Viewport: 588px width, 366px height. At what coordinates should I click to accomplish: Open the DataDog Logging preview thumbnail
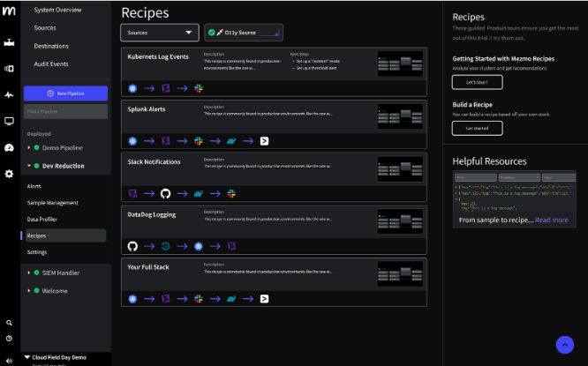pyautogui.click(x=400, y=221)
